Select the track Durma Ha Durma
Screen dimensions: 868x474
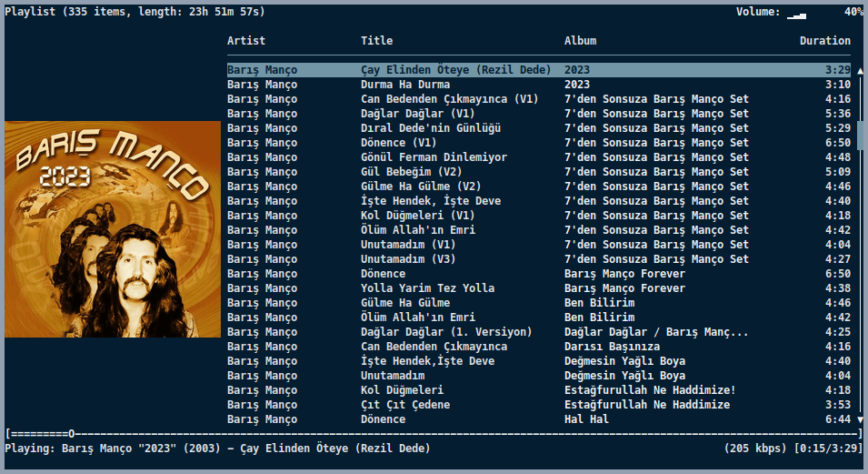404,85
